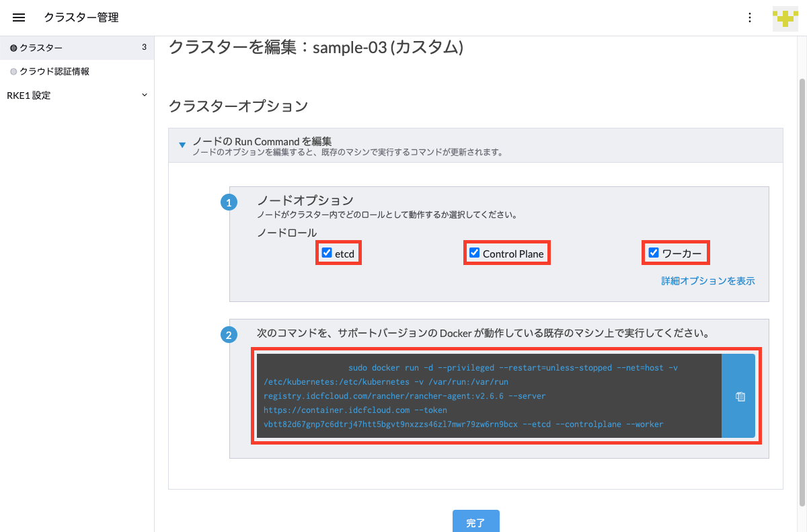The image size is (807, 532).
Task: Expand the RKE1 設定 sidebar group
Action: point(144,95)
